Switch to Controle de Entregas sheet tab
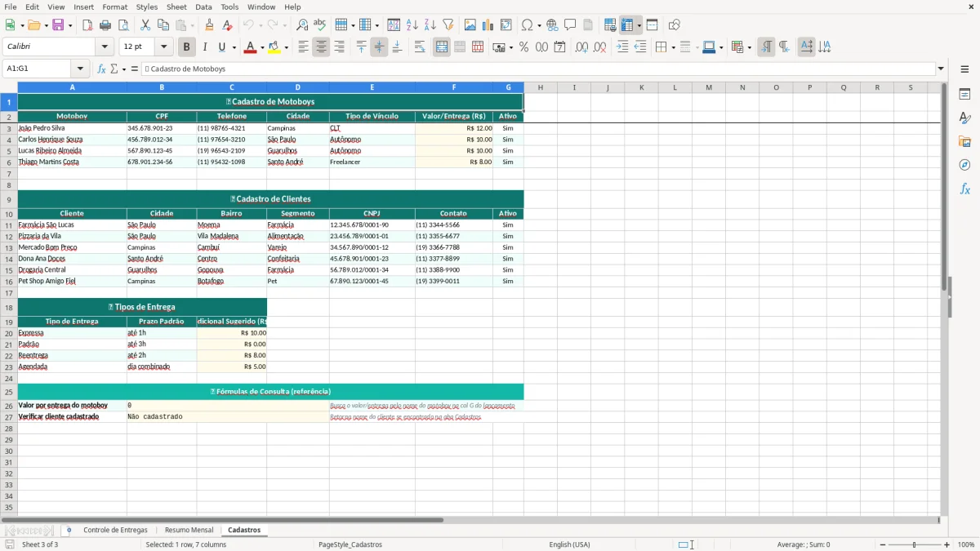 tap(115, 530)
